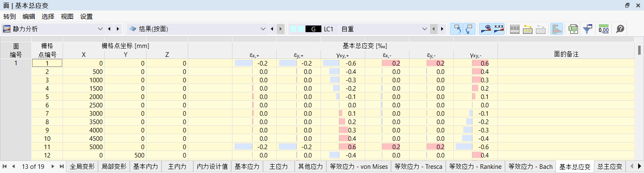Toggle the eye result visibility icon
The image size is (644, 173).
pos(485,29)
